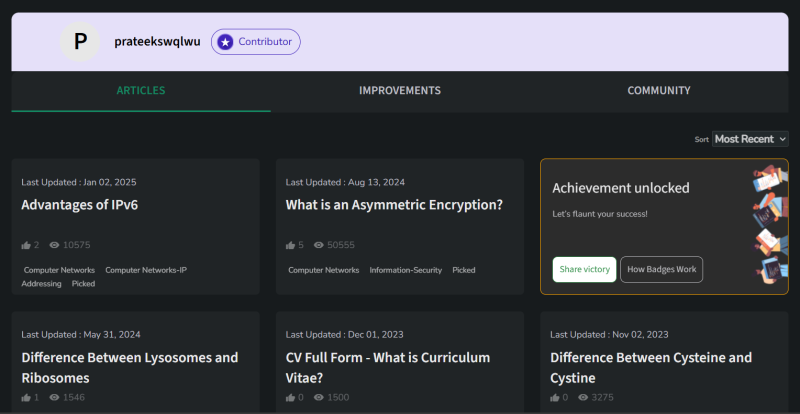
Task: Click the eye icon next to 3275 views
Action: pyautogui.click(x=583, y=397)
